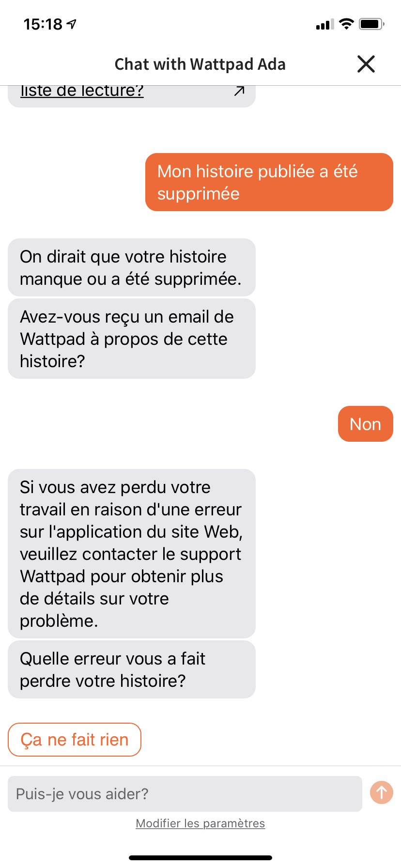Tap the "Chat with Wattpad Ada" title

coord(200,64)
